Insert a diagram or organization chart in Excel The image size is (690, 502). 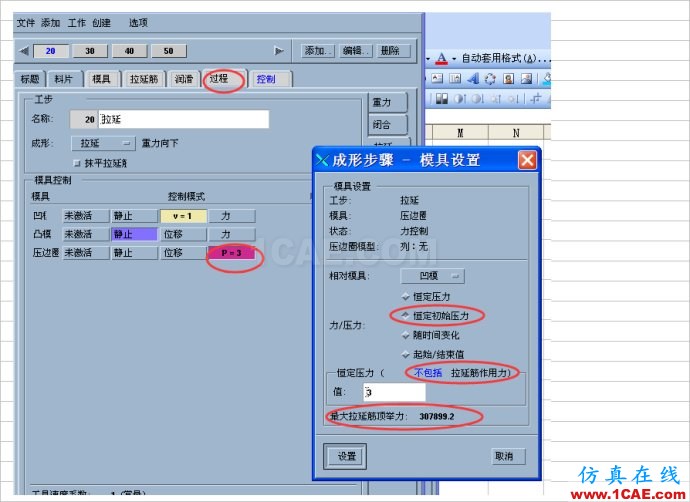[x=490, y=79]
